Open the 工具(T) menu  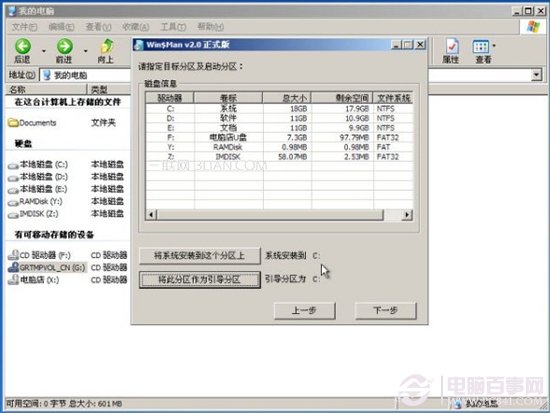pos(173,27)
